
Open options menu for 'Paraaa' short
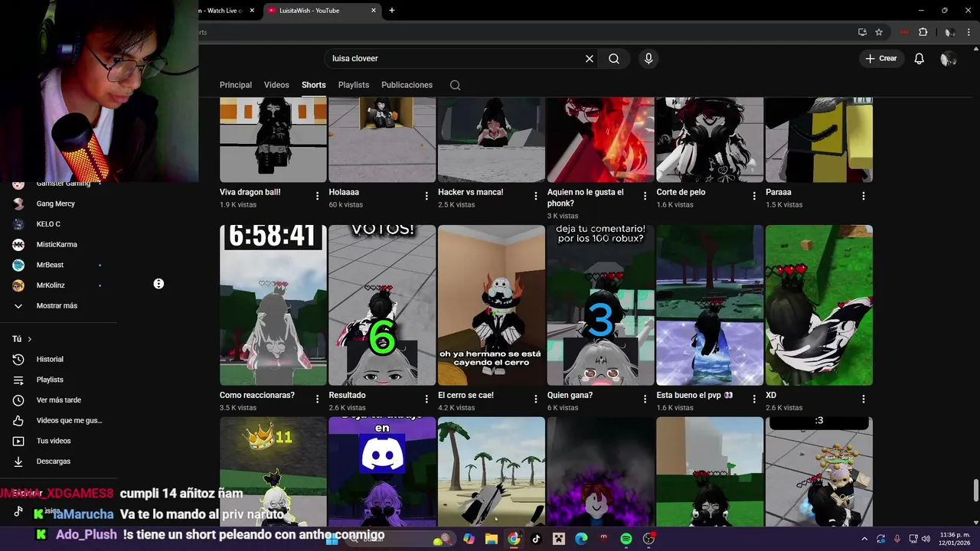(x=864, y=196)
